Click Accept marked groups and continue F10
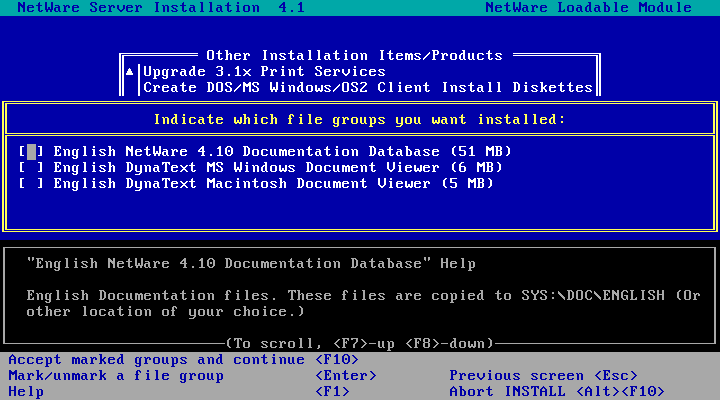 (183, 360)
